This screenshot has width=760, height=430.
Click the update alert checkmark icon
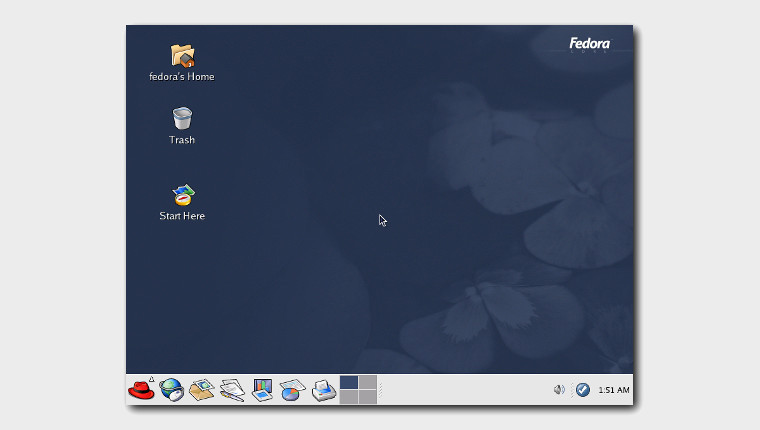pyautogui.click(x=583, y=389)
